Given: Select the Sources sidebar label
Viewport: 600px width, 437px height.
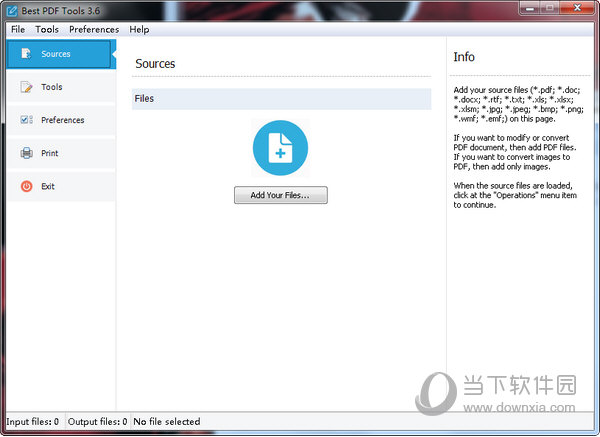Looking at the screenshot, I should tap(56, 54).
